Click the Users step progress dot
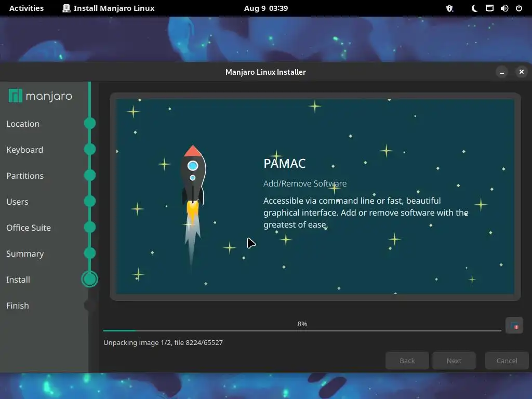Image resolution: width=532 pixels, height=399 pixels. (89, 201)
